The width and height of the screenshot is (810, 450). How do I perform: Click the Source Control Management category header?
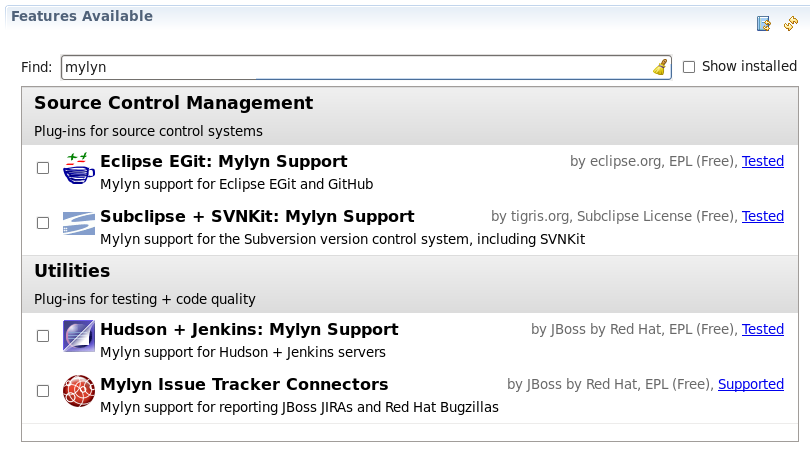pyautogui.click(x=173, y=103)
